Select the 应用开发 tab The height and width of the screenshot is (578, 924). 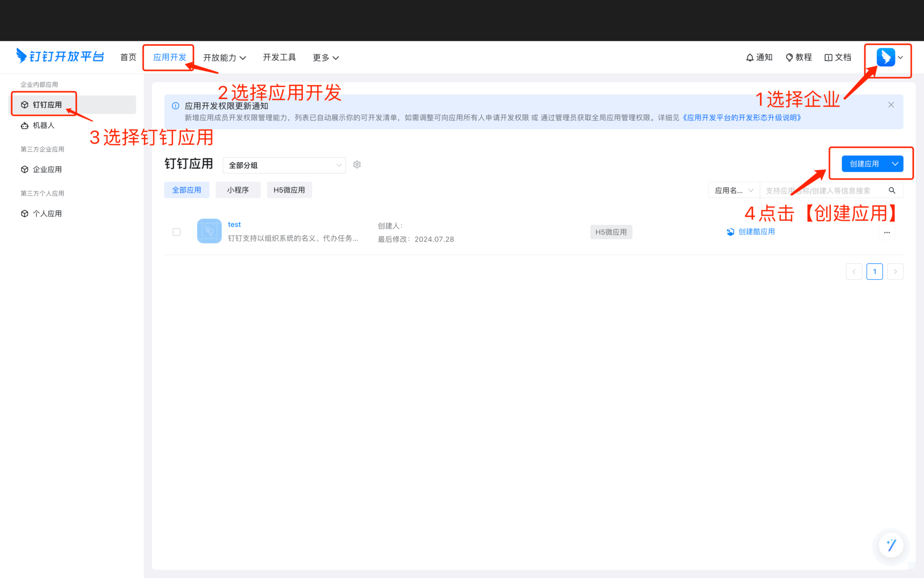(170, 57)
